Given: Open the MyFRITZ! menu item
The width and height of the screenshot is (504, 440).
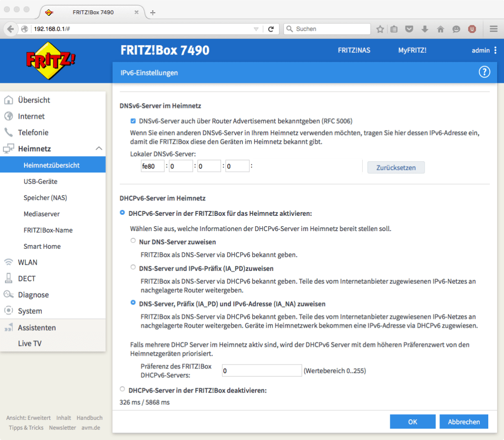Looking at the screenshot, I should [412, 50].
